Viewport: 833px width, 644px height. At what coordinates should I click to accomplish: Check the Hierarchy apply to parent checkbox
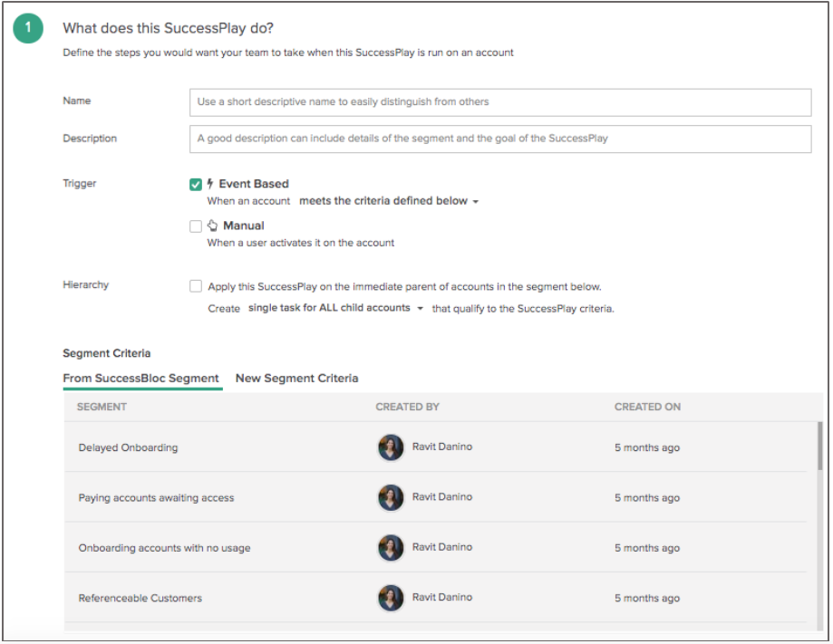pyautogui.click(x=196, y=286)
